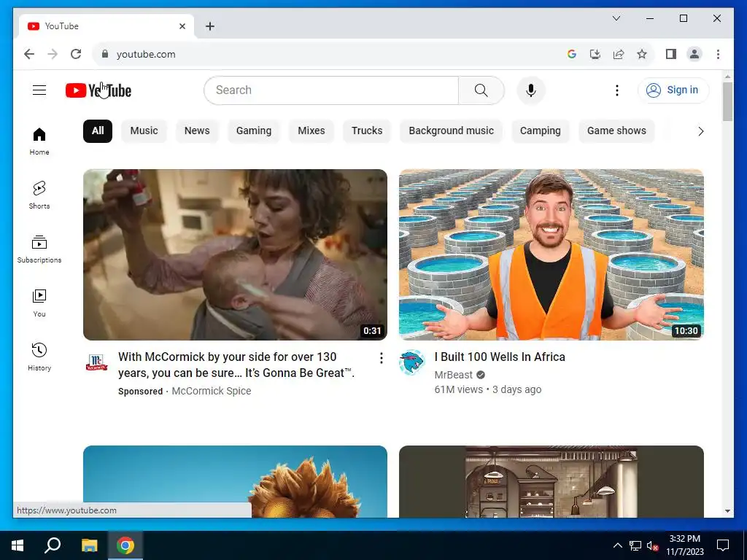
Task: Open "I Built 100 Wells In Africa" title
Action: (x=500, y=357)
